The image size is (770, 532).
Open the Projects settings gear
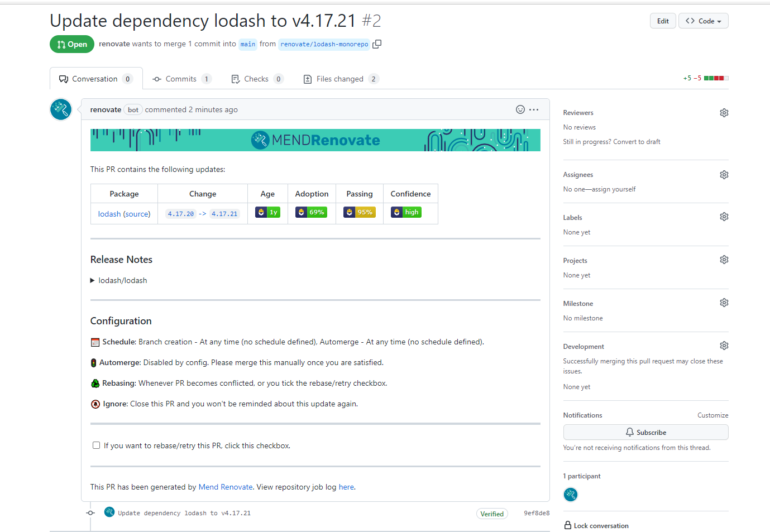tap(724, 259)
